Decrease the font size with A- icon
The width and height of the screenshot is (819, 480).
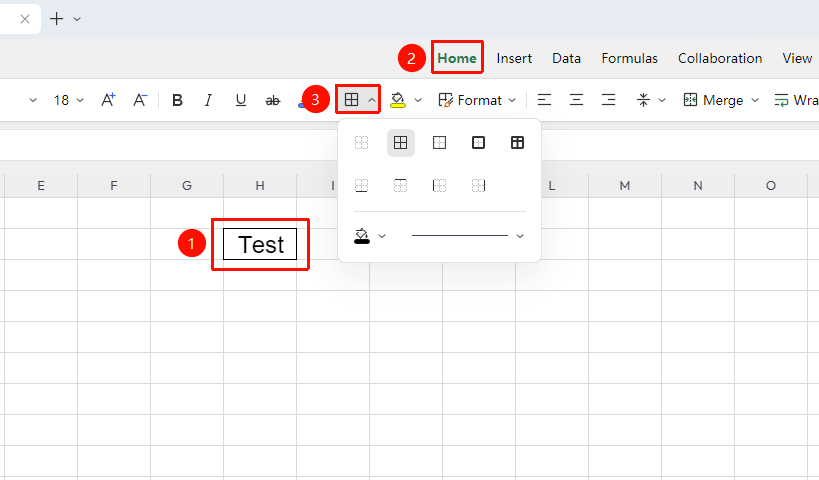coord(140,100)
